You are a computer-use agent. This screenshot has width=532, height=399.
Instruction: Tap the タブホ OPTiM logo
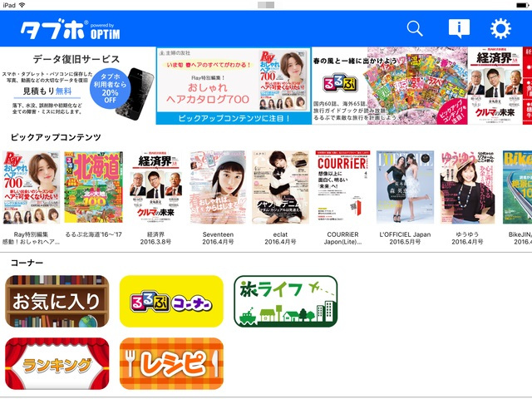click(70, 29)
